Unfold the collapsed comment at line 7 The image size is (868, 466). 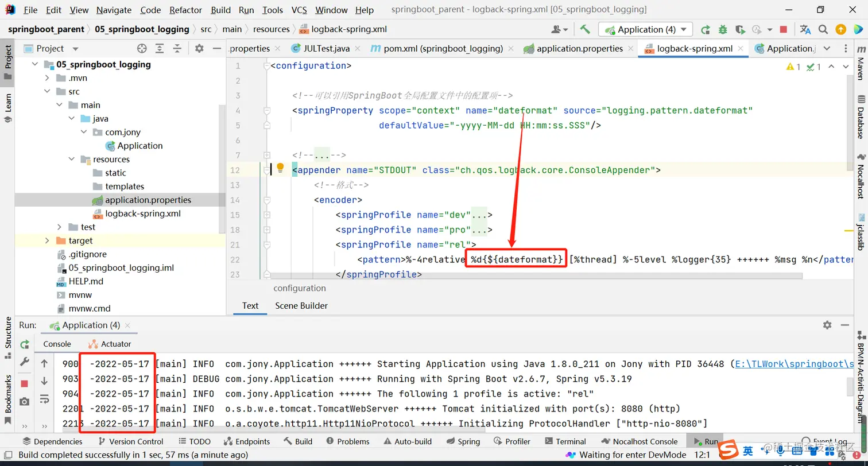click(x=266, y=155)
